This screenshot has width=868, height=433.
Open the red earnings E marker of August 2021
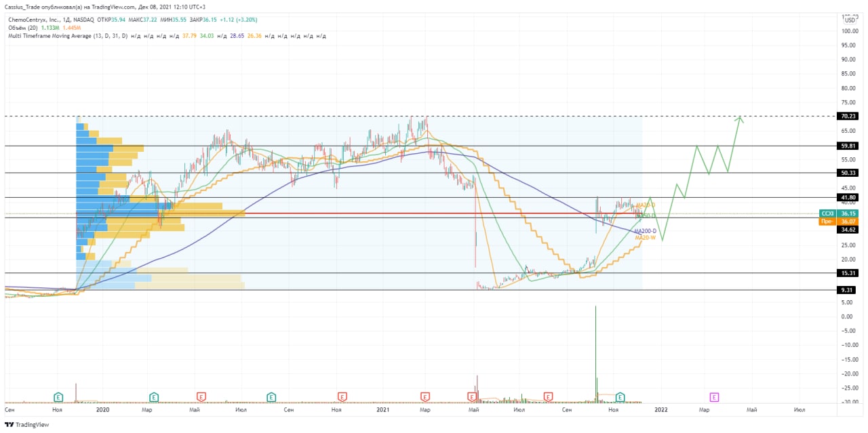pos(548,396)
